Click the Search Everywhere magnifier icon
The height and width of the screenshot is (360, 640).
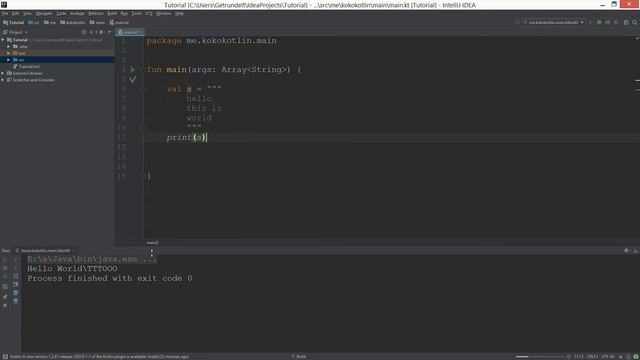[635, 22]
